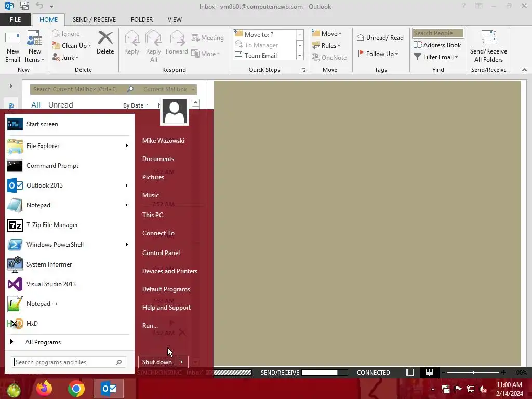Open the New Items menu

click(x=35, y=47)
